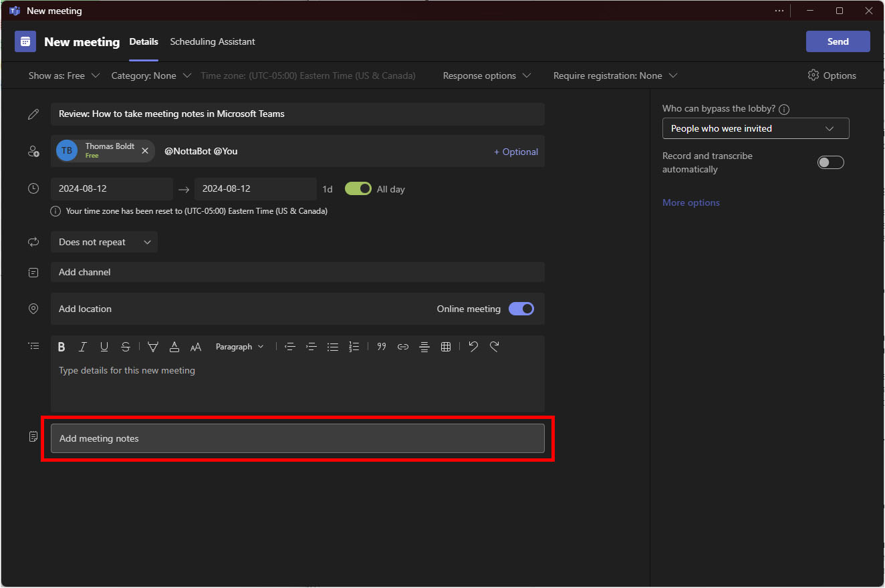The width and height of the screenshot is (885, 588).
Task: Expand Require registration: None dropdown
Action: (x=615, y=76)
